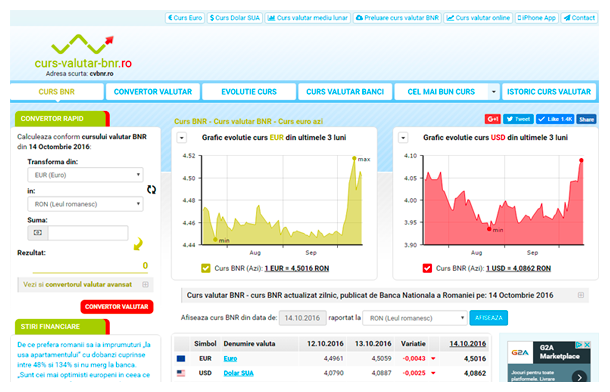
Task: Close the G2A Marketplace ad
Action: click(587, 345)
